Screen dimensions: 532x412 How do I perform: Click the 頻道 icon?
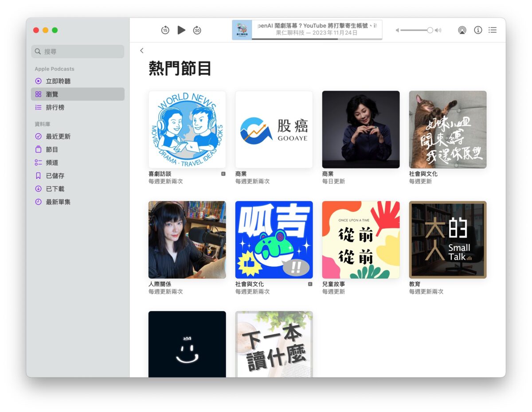38,163
